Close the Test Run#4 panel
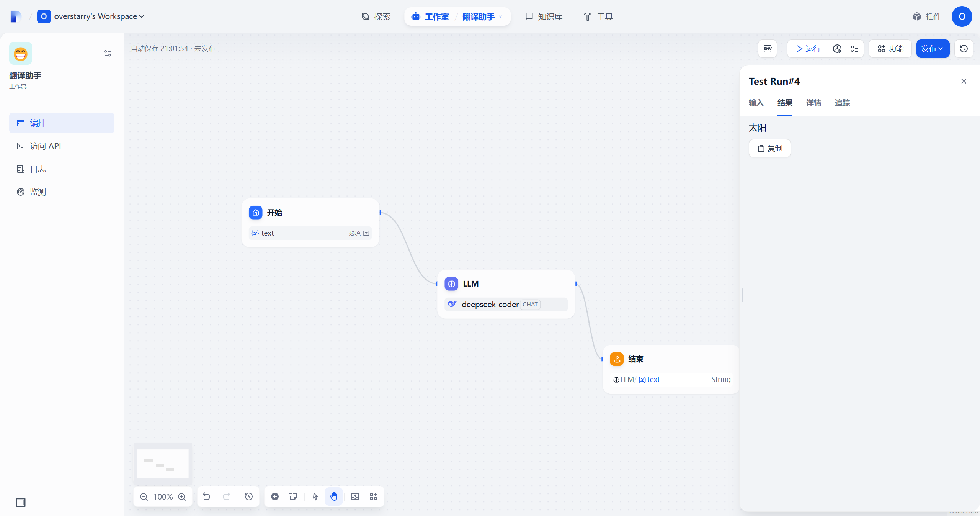Viewport: 980px width, 516px height. point(964,81)
